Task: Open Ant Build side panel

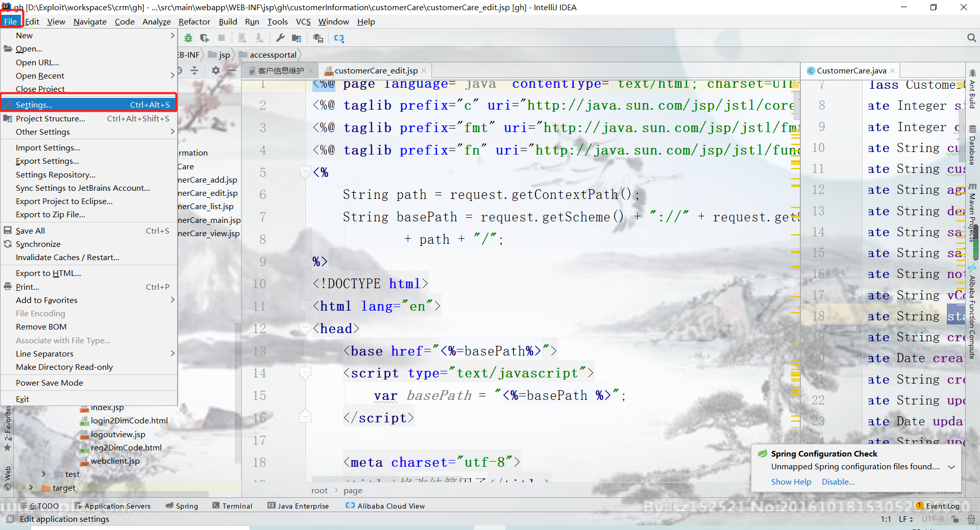Action: [972, 89]
